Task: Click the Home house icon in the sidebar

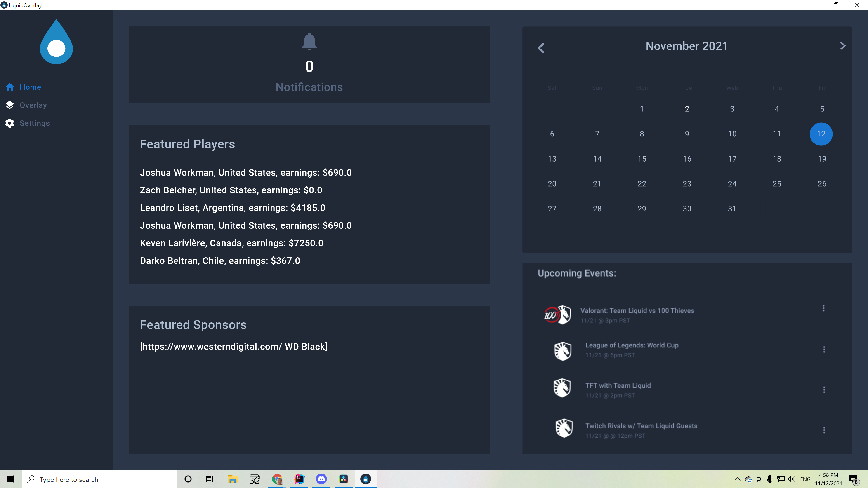Action: [10, 87]
